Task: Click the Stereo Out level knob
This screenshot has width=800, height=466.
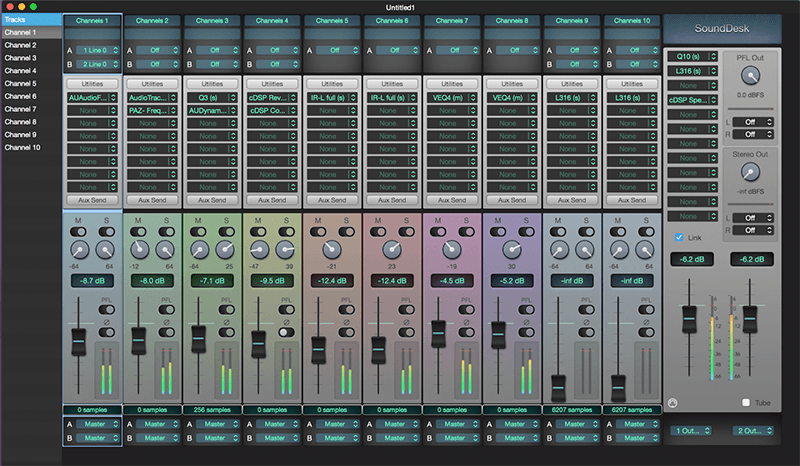Action: click(749, 172)
